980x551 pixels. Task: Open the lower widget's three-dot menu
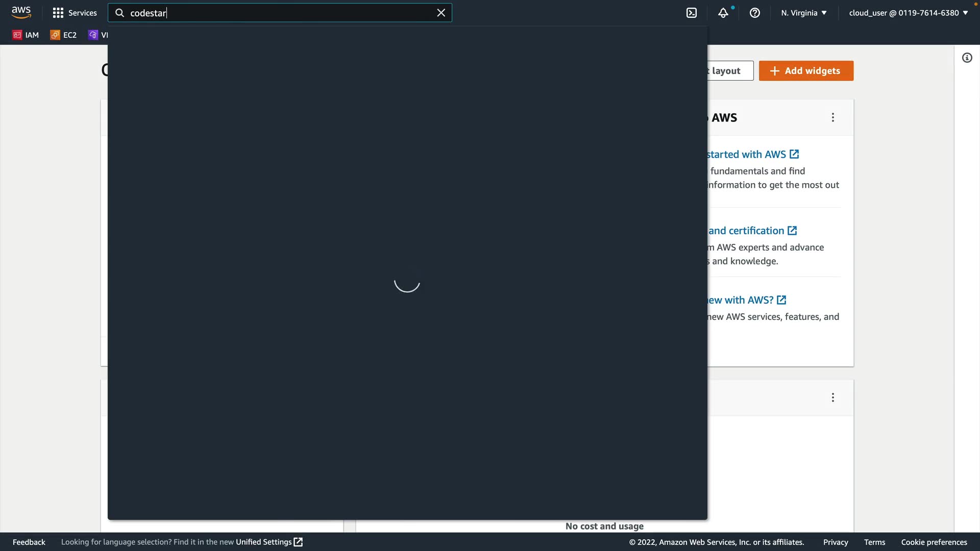click(x=833, y=397)
